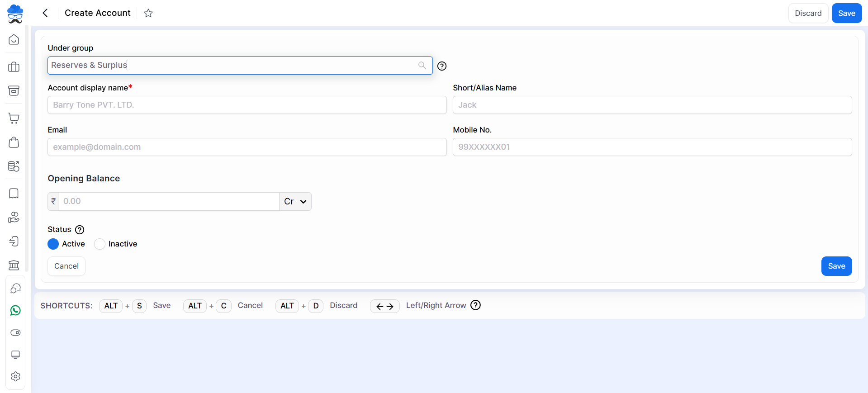Click the SHORTCUTS: label
The image size is (868, 393).
[x=66, y=306]
